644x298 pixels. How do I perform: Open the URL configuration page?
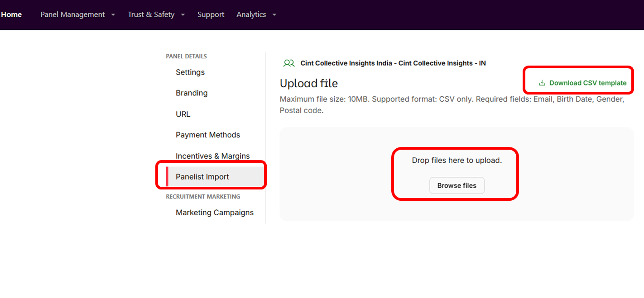click(x=183, y=114)
